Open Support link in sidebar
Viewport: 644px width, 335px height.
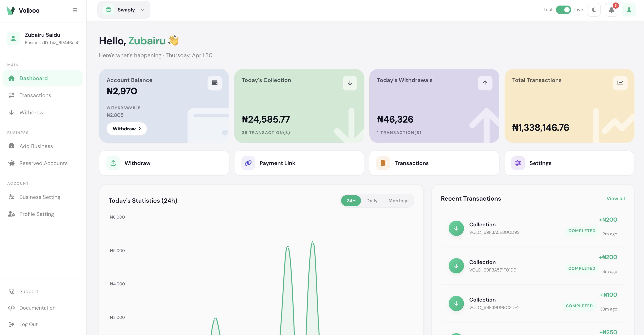pyautogui.click(x=42, y=291)
